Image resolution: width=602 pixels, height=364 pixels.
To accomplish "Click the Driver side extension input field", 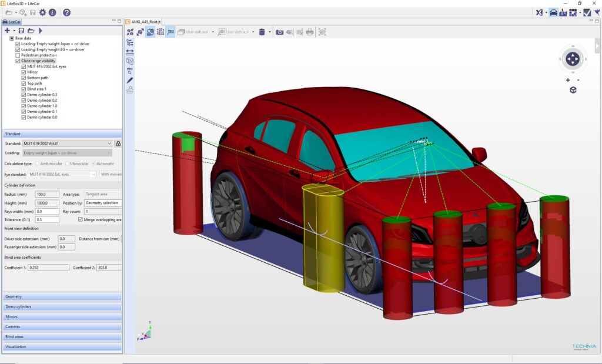I will click(x=66, y=238).
